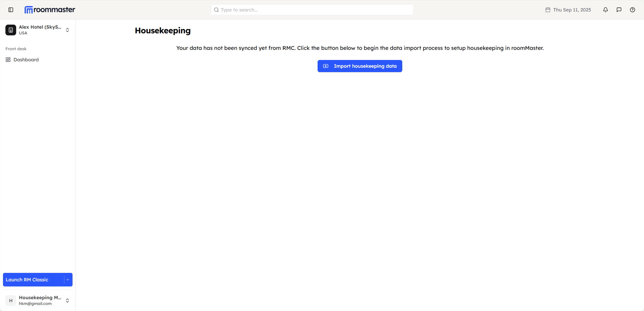Screen dimensions: 644x311
Task: Collapse the sidebar using the panel icon
Action: pos(11,10)
